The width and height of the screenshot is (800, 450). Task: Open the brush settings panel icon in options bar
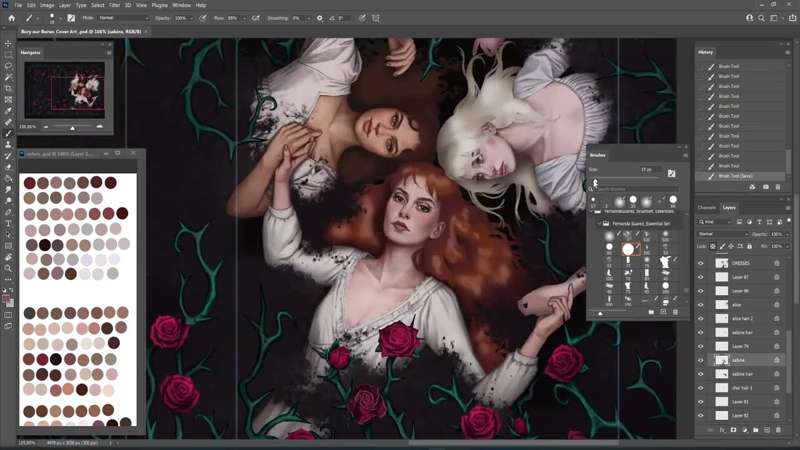(71, 18)
